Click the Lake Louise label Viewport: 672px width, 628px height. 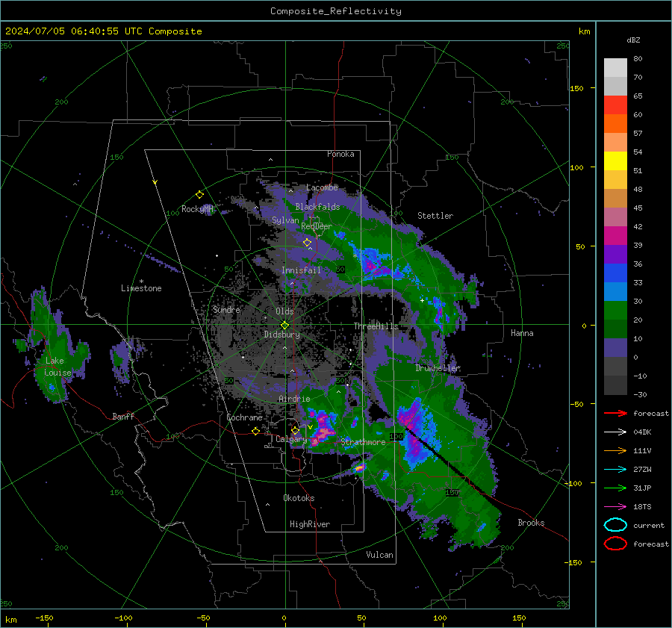57,367
